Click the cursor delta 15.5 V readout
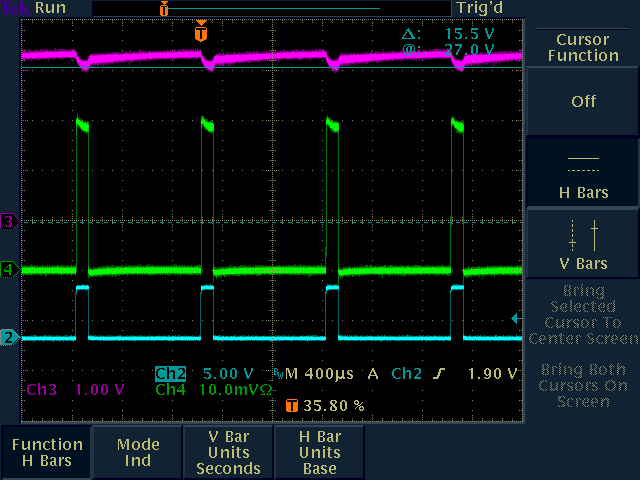640x480 pixels. 448,33
